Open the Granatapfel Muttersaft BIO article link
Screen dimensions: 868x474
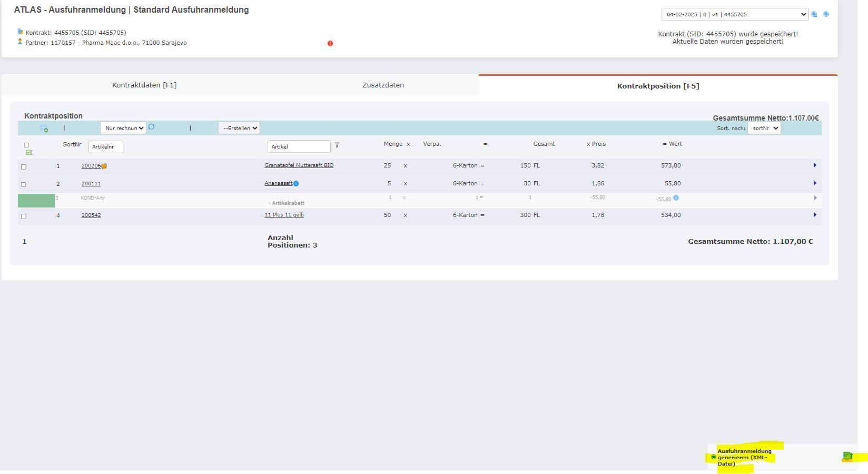point(299,165)
